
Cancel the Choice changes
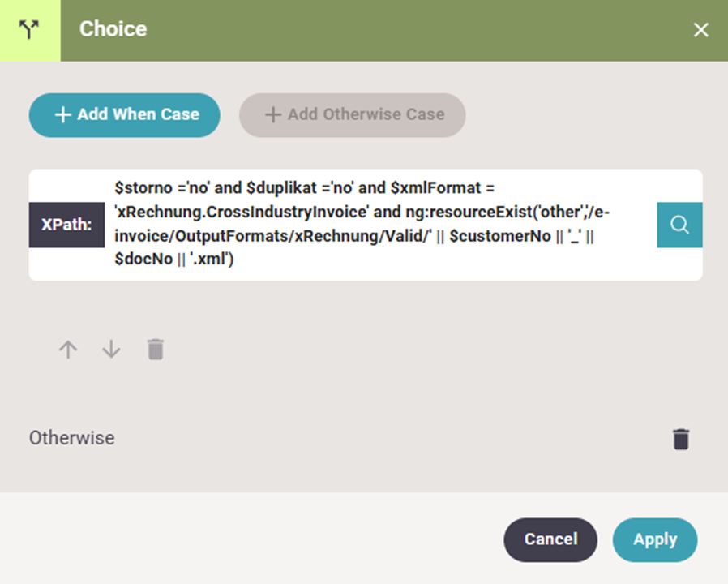pos(550,539)
